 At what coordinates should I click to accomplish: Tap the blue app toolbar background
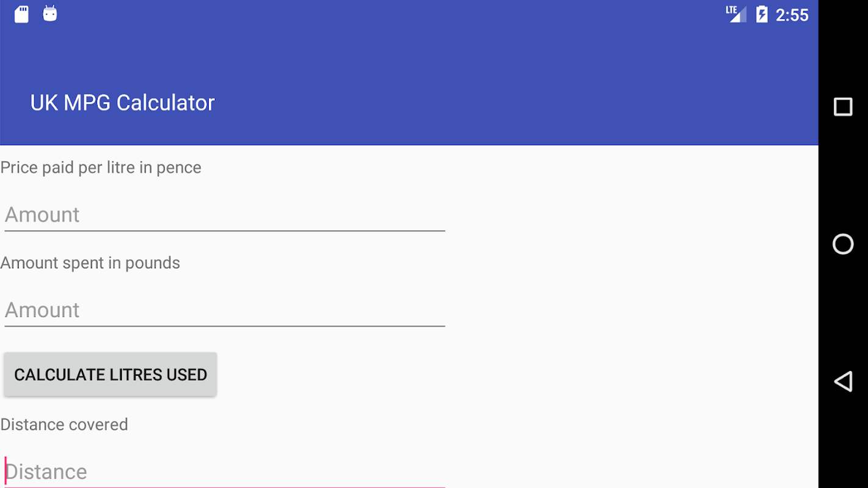click(x=488, y=91)
